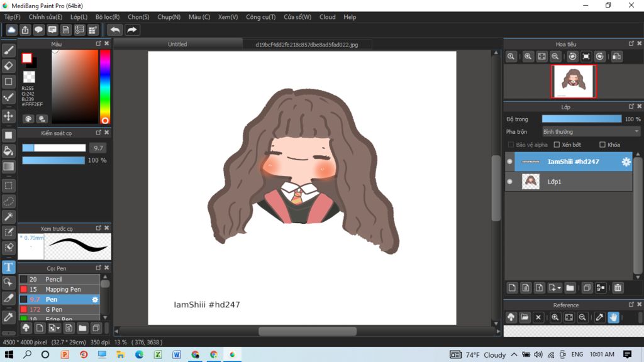Select the Move tool
This screenshot has height=362, width=644.
(9, 116)
